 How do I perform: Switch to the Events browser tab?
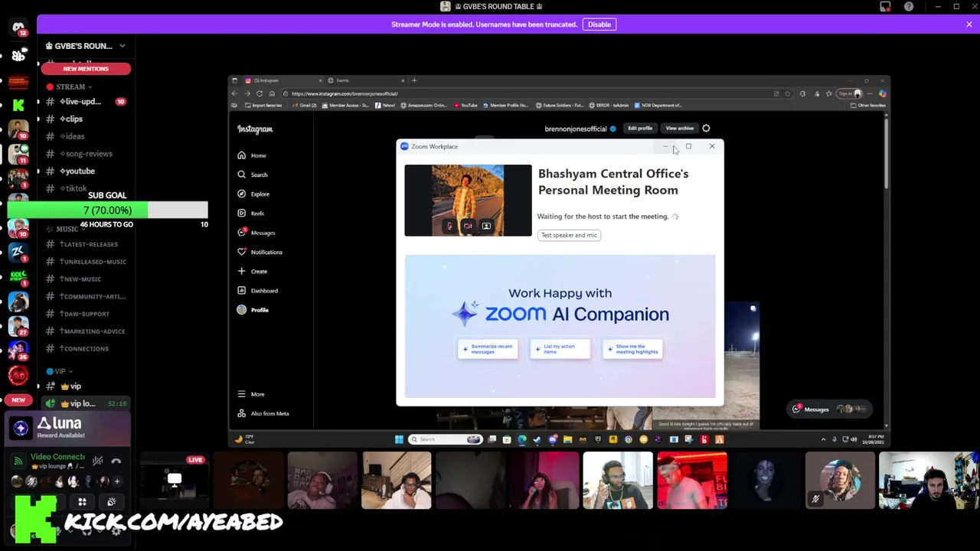[367, 80]
